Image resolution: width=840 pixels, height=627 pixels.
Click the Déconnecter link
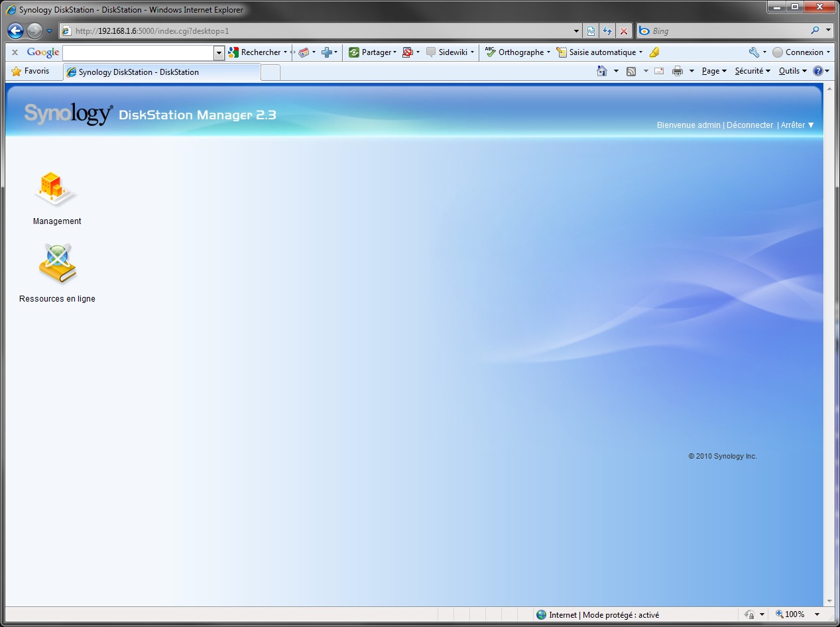click(x=749, y=125)
